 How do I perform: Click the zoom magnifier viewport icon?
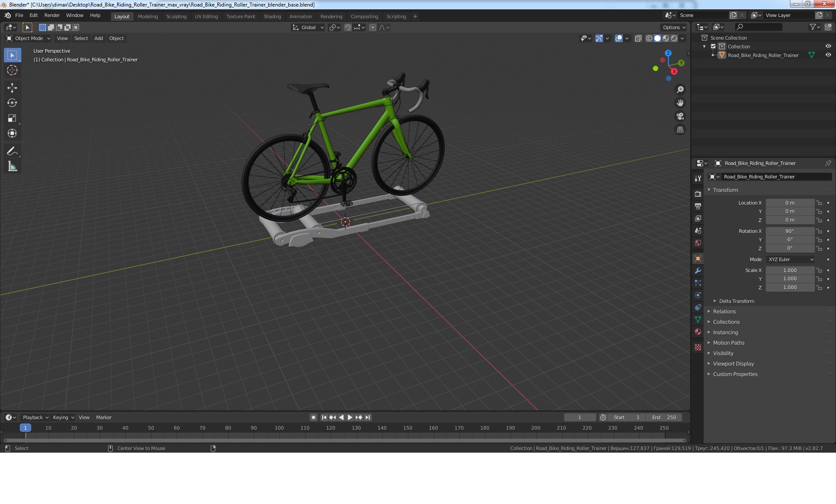click(680, 90)
